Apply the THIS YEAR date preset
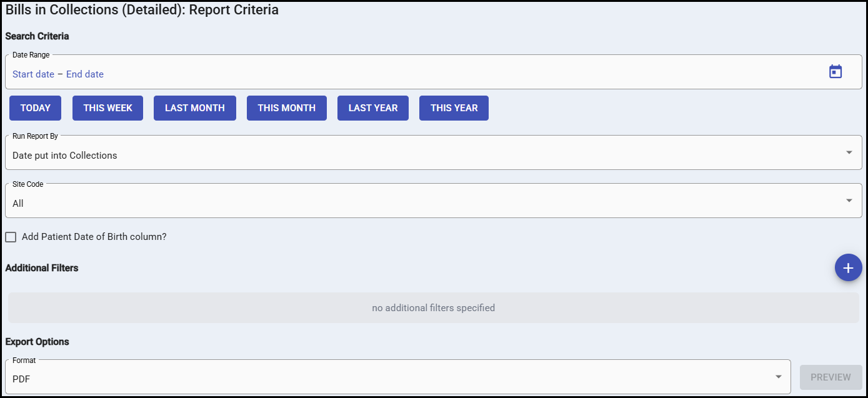This screenshot has width=868, height=398. point(454,108)
